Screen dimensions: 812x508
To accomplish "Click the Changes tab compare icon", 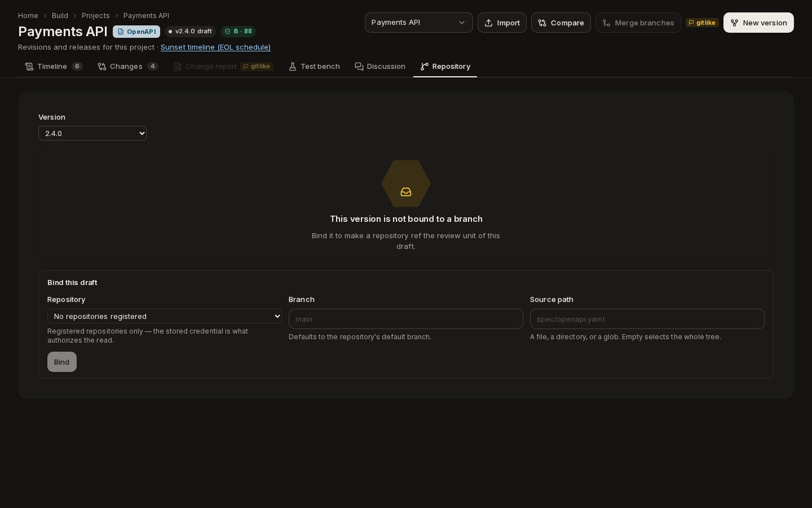I will pyautogui.click(x=102, y=67).
